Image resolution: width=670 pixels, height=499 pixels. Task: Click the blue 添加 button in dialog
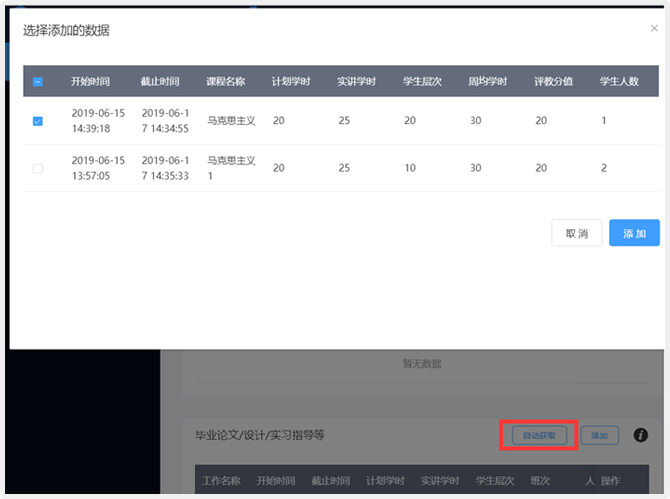pos(634,233)
